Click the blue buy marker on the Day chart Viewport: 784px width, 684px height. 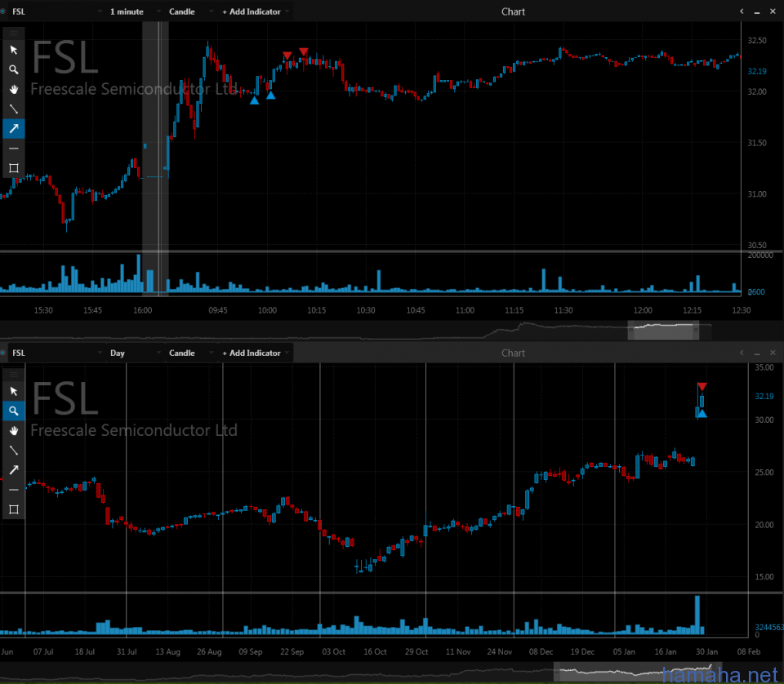pyautogui.click(x=702, y=413)
